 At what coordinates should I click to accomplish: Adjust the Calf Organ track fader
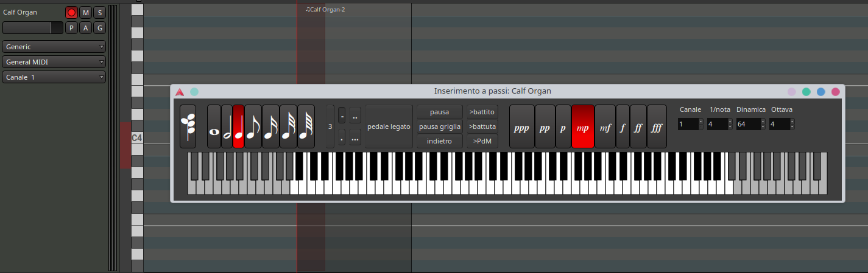point(32,28)
